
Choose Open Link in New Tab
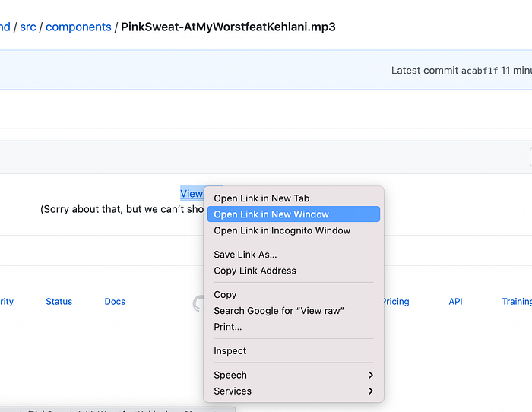tap(261, 198)
